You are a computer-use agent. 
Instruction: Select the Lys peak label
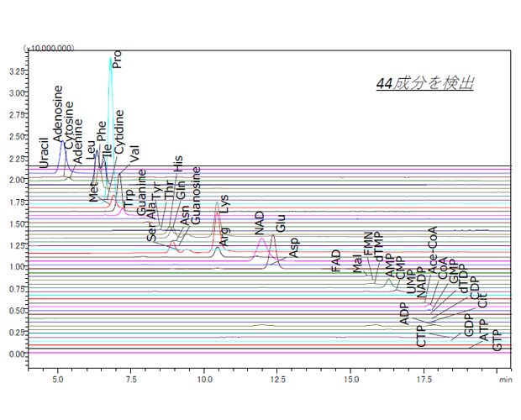[x=224, y=203]
